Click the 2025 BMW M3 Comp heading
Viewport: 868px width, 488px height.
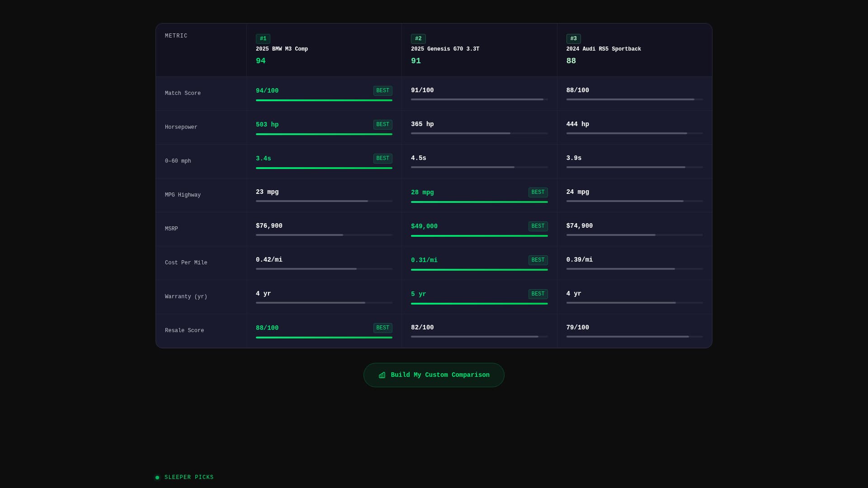pos(282,49)
